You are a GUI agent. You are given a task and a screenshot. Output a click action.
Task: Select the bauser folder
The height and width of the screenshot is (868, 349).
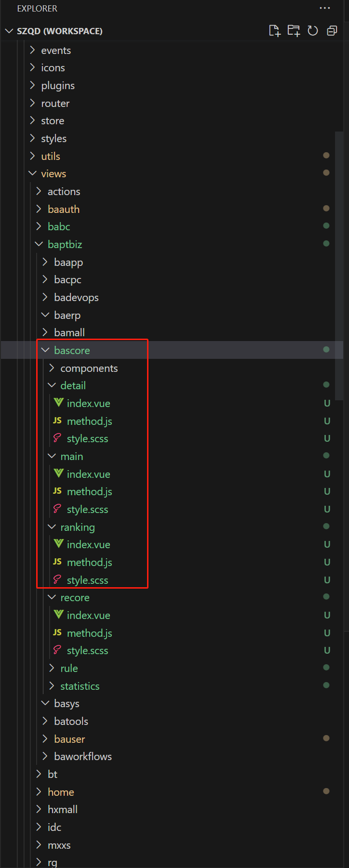coord(69,739)
